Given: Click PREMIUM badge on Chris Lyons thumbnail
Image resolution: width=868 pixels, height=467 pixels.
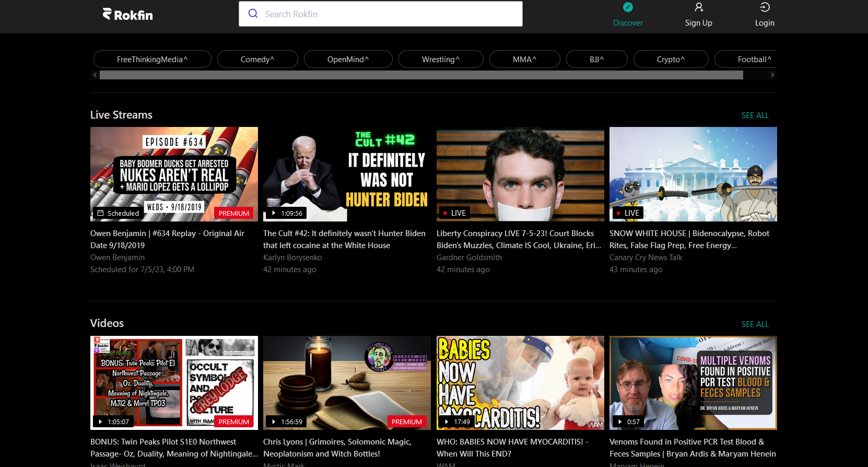Looking at the screenshot, I should click(x=406, y=422).
